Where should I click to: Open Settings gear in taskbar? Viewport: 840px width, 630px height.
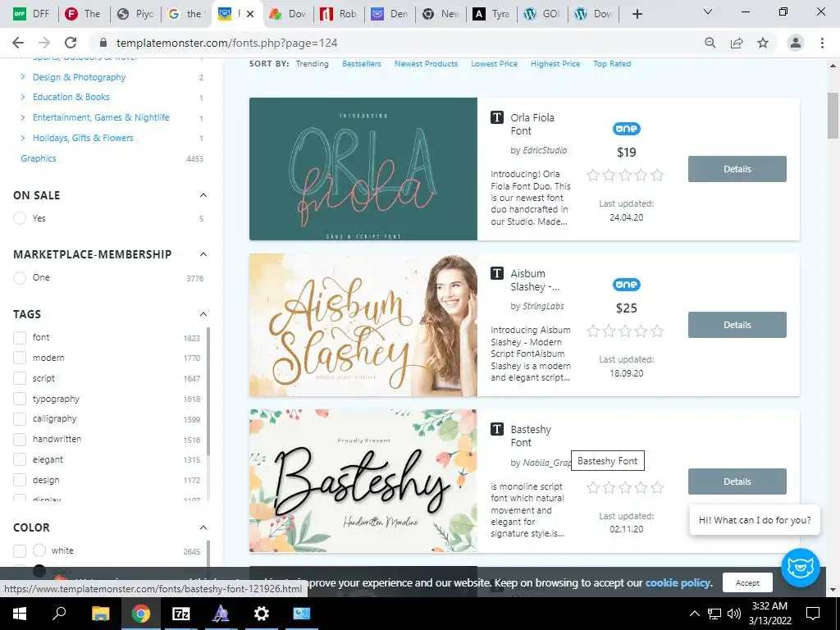[261, 614]
